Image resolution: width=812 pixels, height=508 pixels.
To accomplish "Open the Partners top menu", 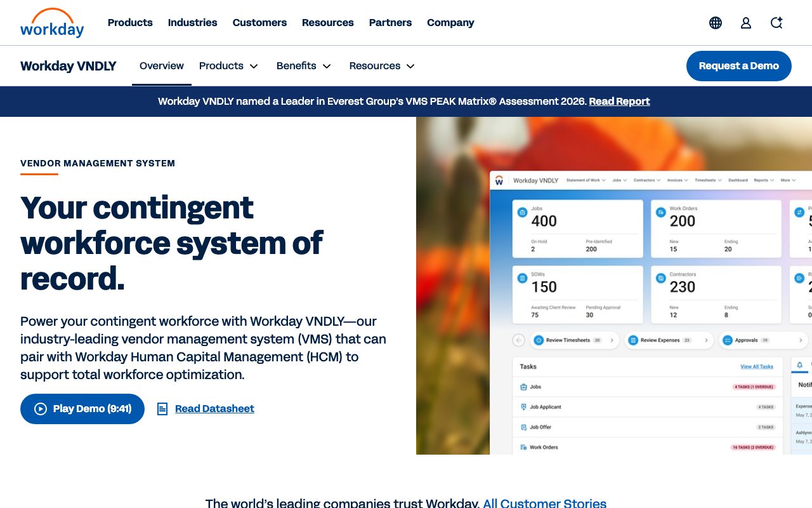I will coord(390,23).
